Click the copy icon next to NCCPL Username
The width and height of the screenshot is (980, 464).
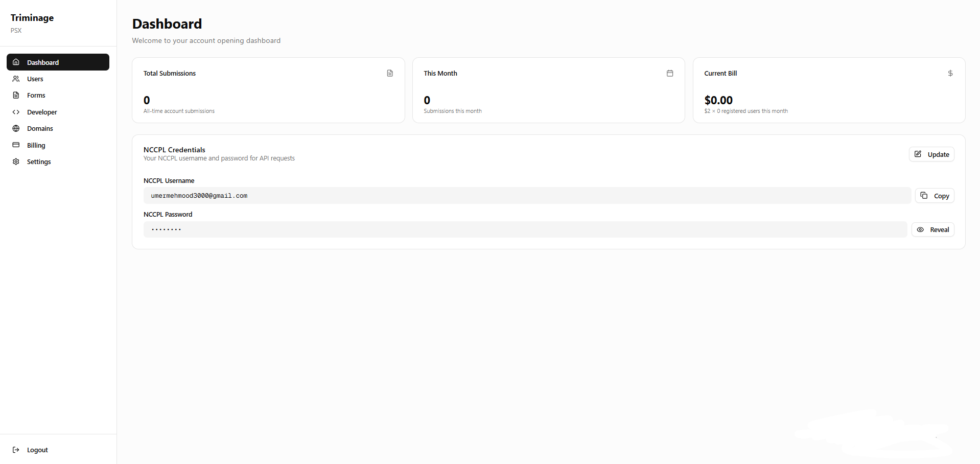click(x=923, y=195)
